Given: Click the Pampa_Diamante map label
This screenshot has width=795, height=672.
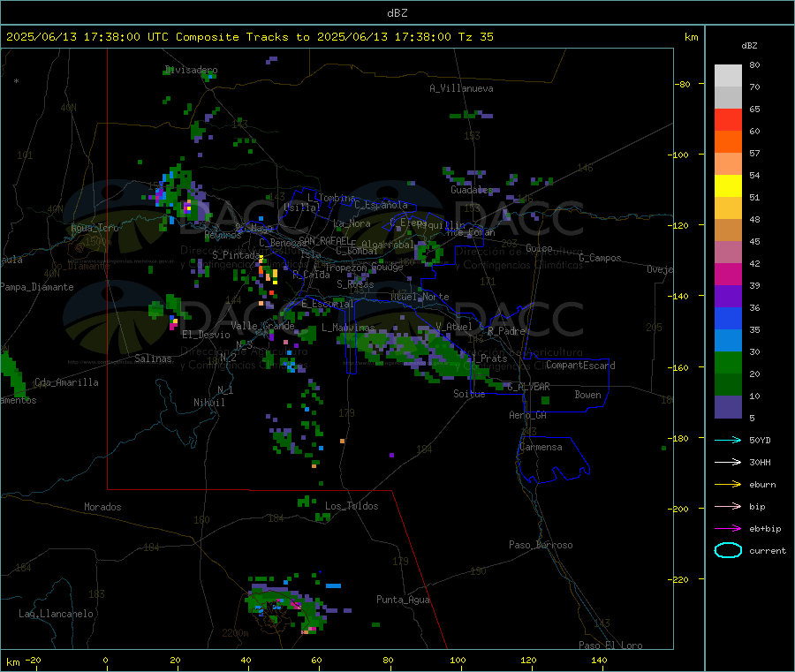Looking at the screenshot, I should click(x=36, y=287).
